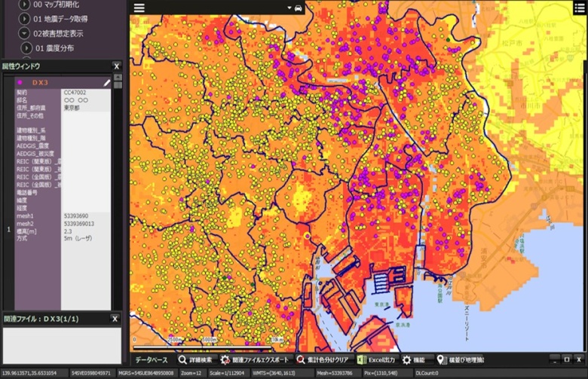The height and width of the screenshot is (379, 588).
Task: Open the hamburger menu above the map
Action: click(x=139, y=8)
